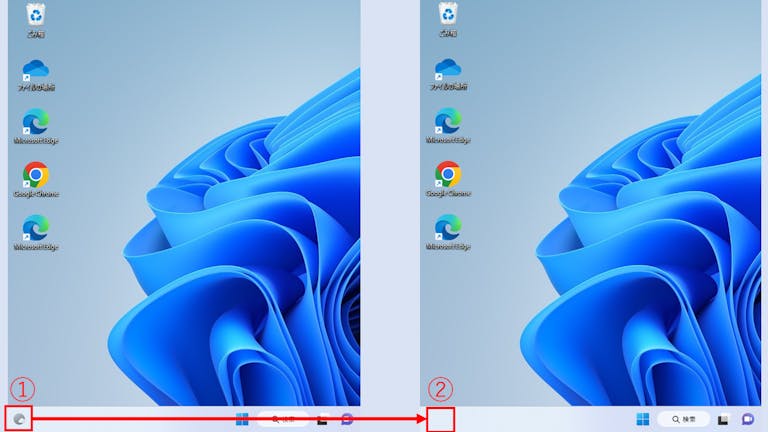This screenshot has height=432, width=768.
Task: Open Start menu on left desktop taskbar
Action: [x=242, y=419]
